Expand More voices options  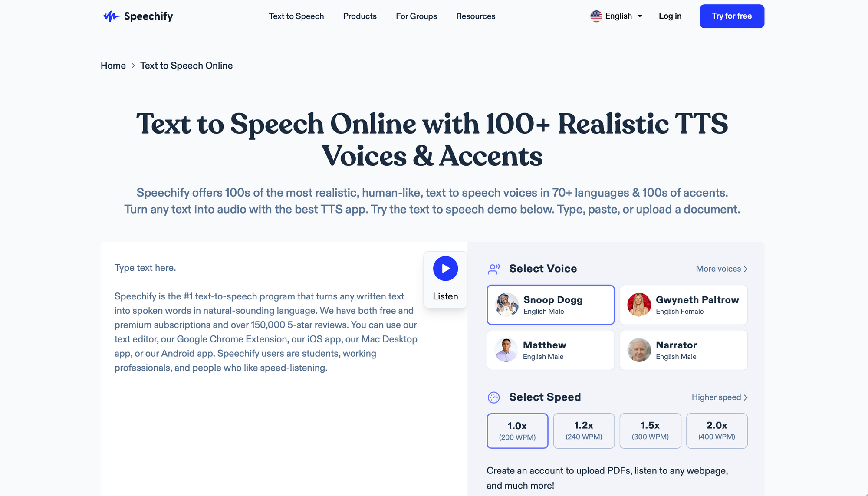click(721, 269)
